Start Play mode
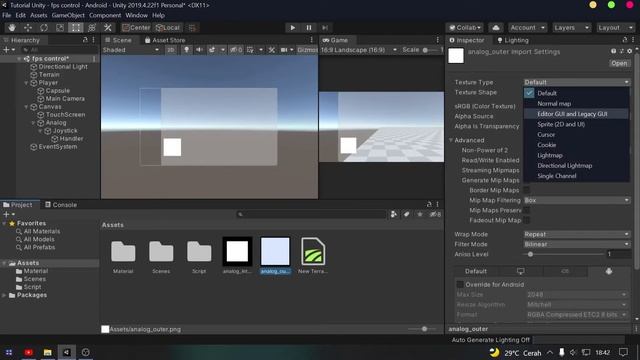 tap(293, 28)
